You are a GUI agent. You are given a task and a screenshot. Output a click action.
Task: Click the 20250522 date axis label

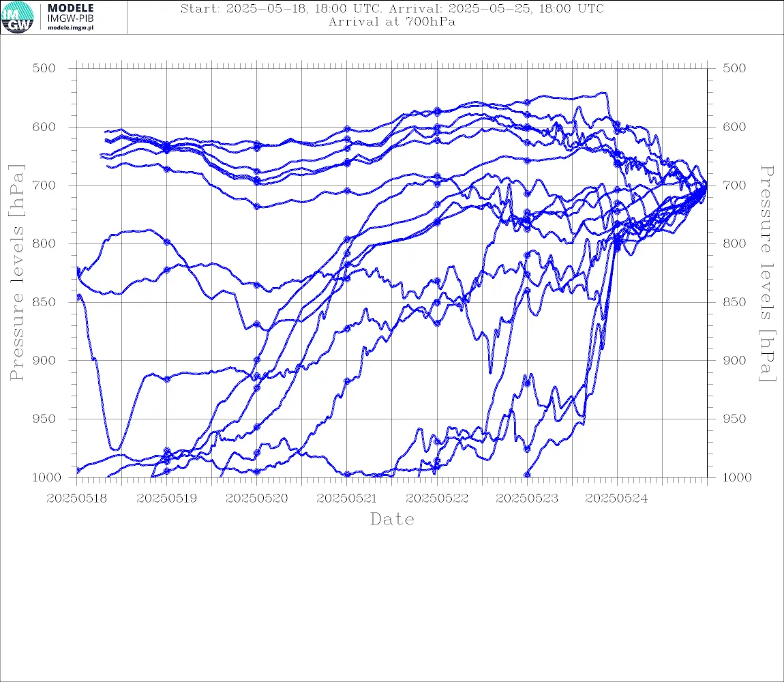(x=437, y=499)
